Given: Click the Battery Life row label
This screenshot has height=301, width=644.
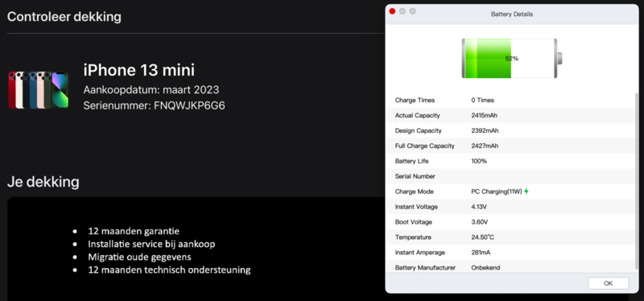Looking at the screenshot, I should point(411,161).
